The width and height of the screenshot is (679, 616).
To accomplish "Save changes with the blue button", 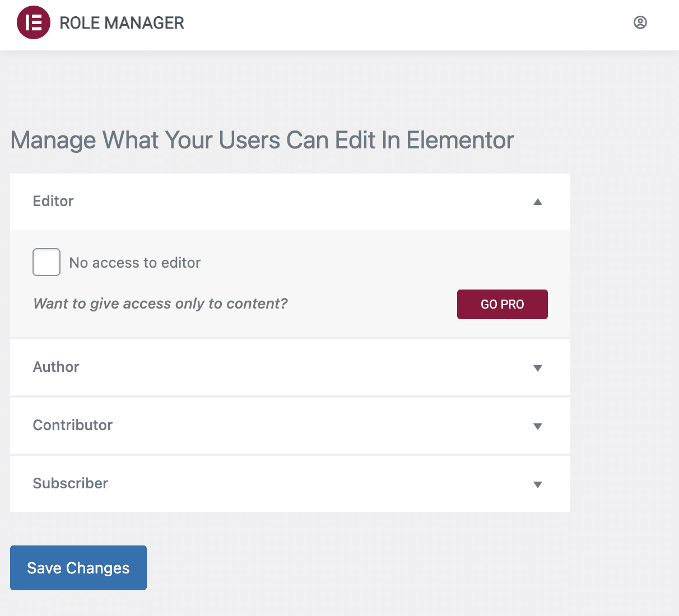I will click(x=78, y=567).
